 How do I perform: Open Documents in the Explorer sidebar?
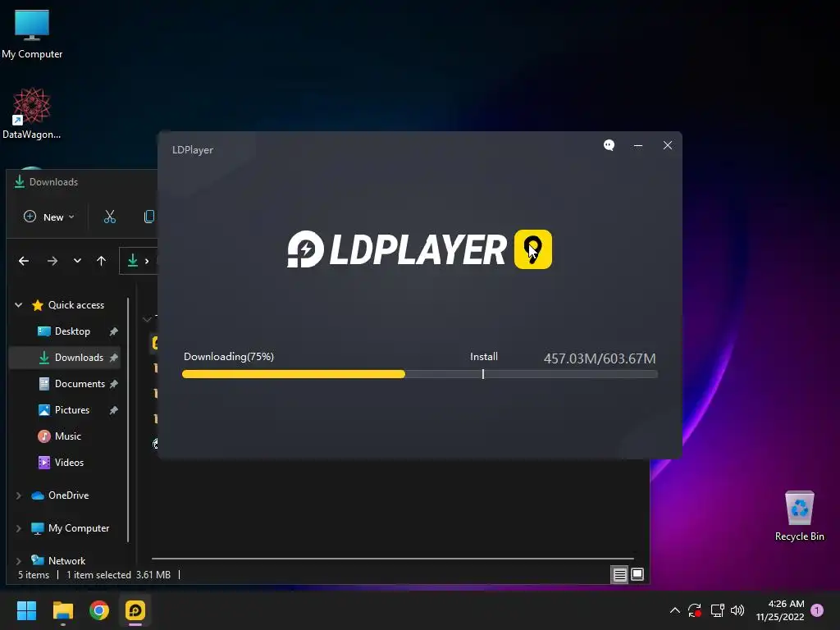pyautogui.click(x=80, y=384)
